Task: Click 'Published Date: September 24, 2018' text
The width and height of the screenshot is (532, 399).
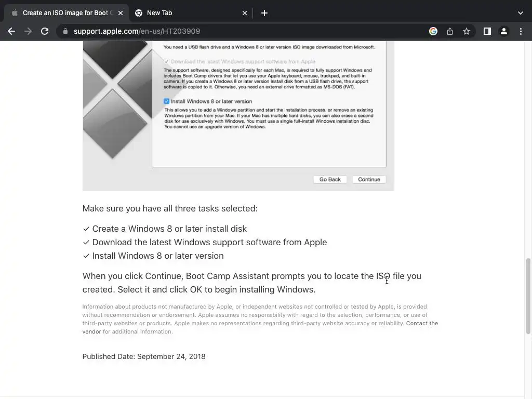Action: tap(144, 356)
